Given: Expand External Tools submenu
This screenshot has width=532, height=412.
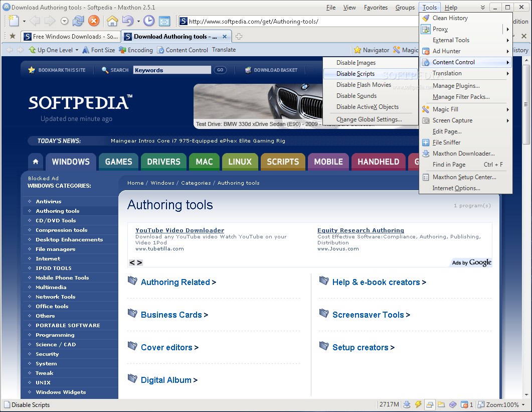Looking at the screenshot, I should pyautogui.click(x=465, y=40).
